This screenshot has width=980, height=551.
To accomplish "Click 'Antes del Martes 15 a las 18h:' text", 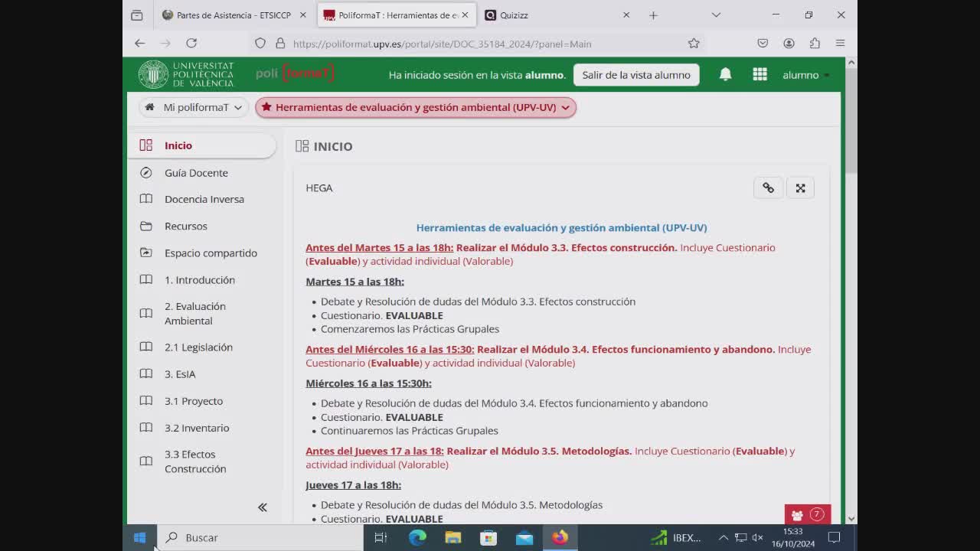I will [x=380, y=248].
